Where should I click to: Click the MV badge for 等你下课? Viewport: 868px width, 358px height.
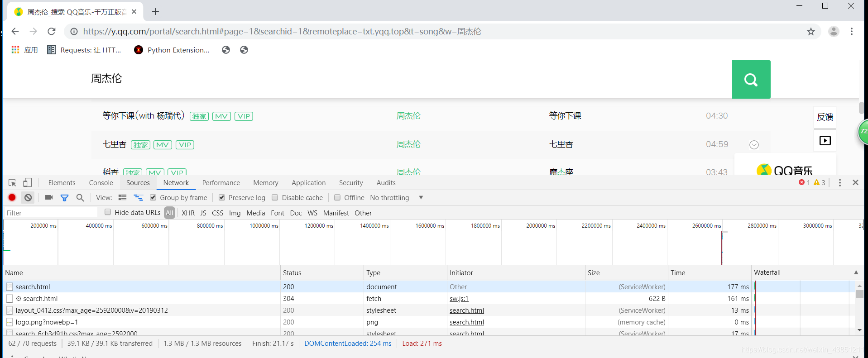pyautogui.click(x=221, y=116)
